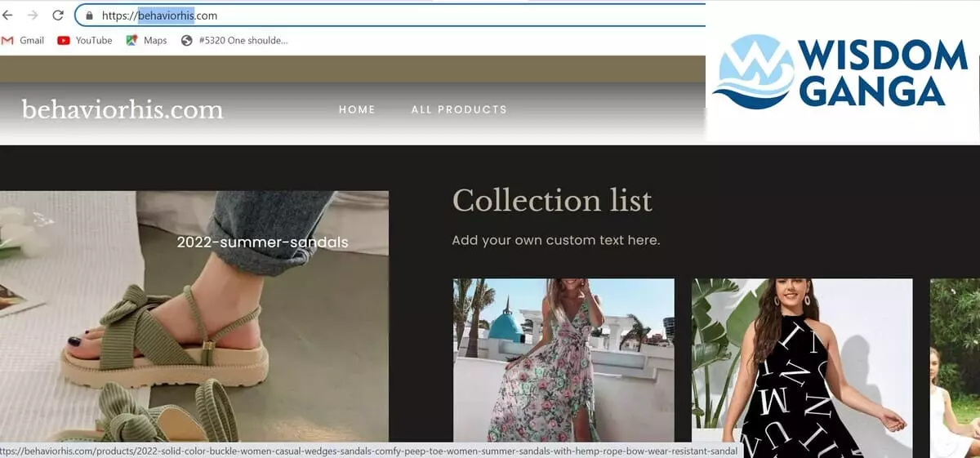Reload the page with the refresh icon

(57, 16)
